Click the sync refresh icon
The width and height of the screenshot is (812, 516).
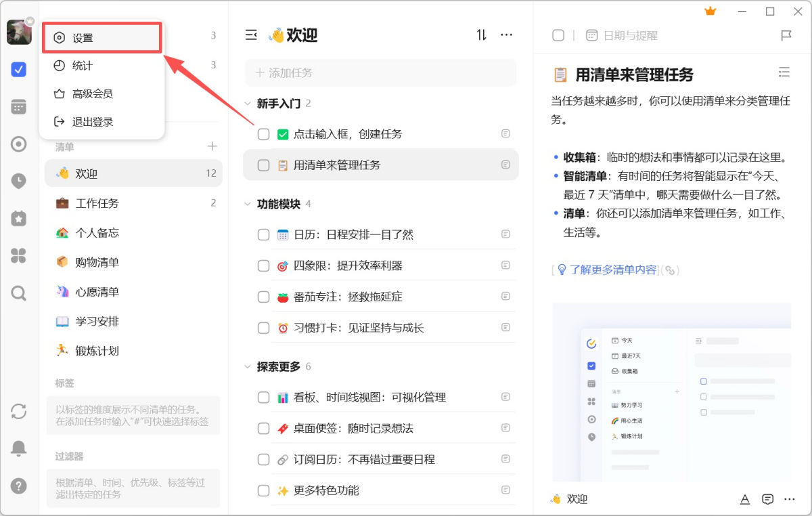(x=19, y=411)
